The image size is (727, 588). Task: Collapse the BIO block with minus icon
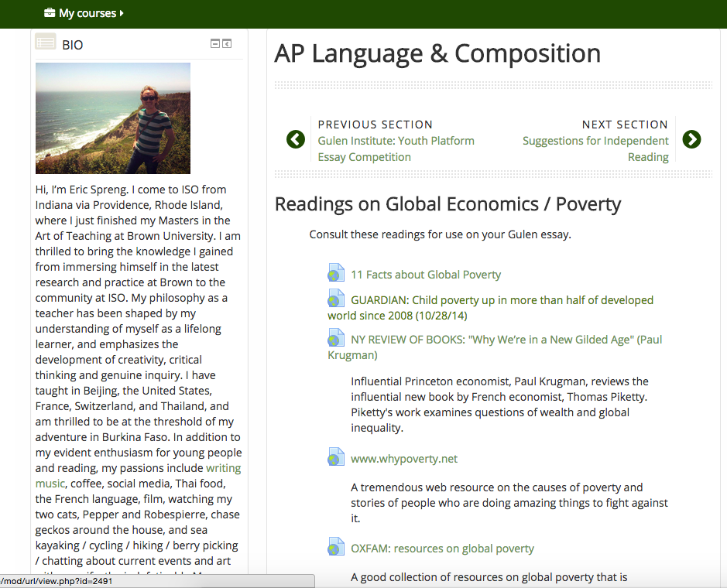pos(215,43)
